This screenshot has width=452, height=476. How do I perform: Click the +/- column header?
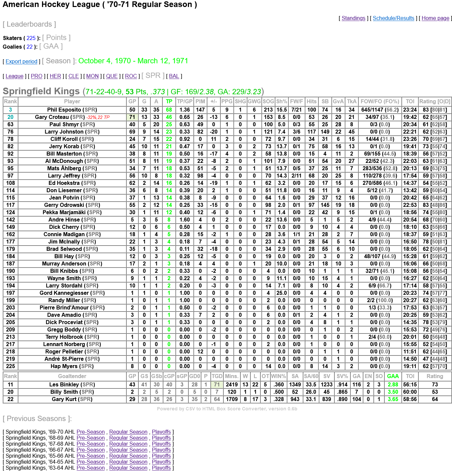click(x=214, y=102)
